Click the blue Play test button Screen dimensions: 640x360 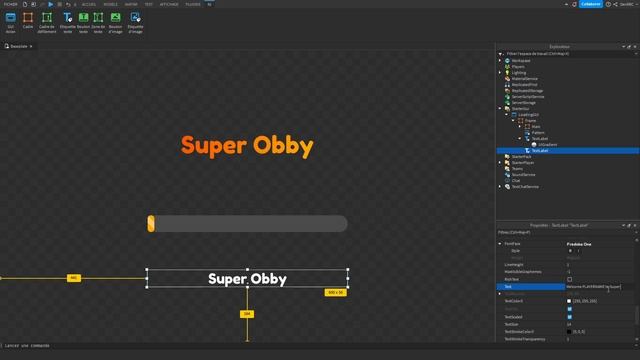click(x=51, y=4)
